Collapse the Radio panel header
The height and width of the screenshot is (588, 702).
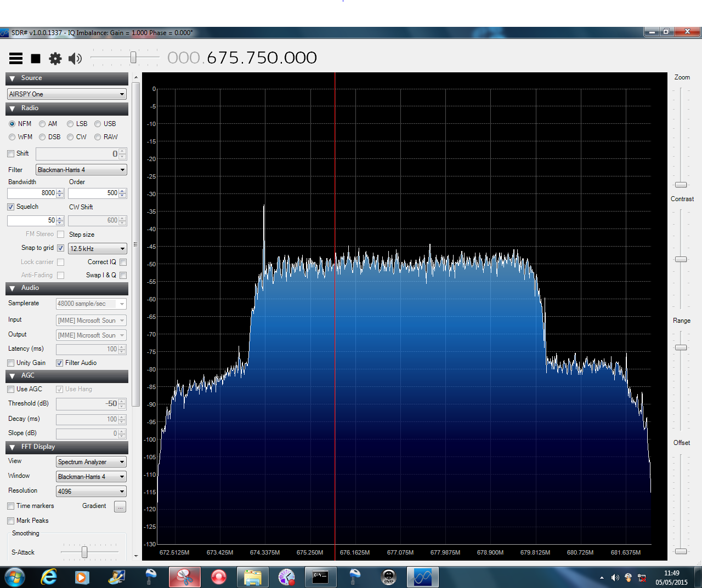point(67,109)
